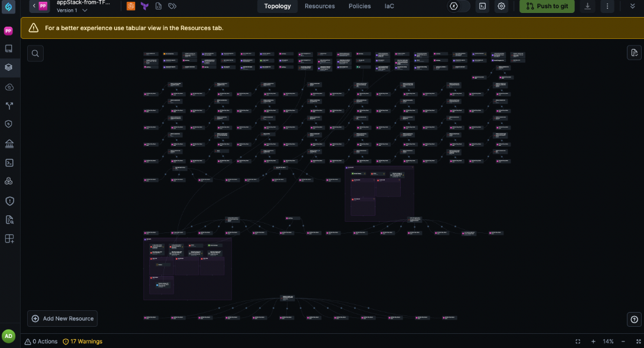
Task: Open the 17 Warnings status link
Action: point(83,342)
